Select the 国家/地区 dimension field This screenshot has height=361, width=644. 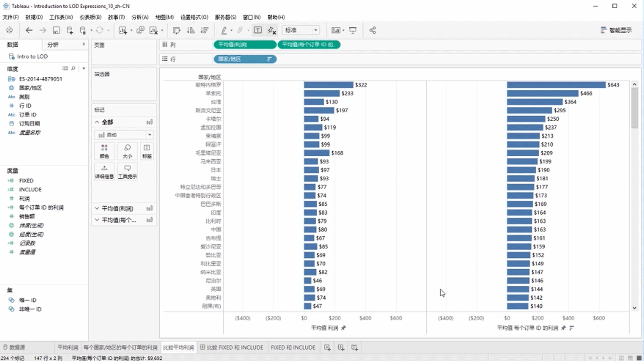(30, 88)
